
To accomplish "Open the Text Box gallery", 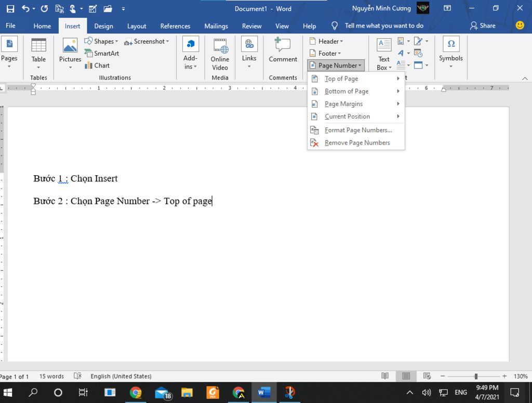I will tap(384, 54).
